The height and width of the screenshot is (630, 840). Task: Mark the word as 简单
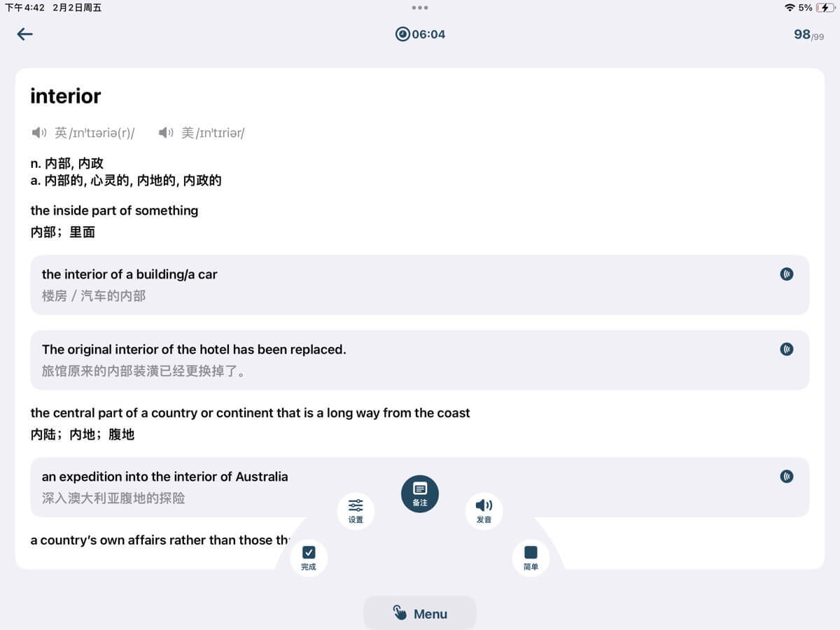[531, 558]
